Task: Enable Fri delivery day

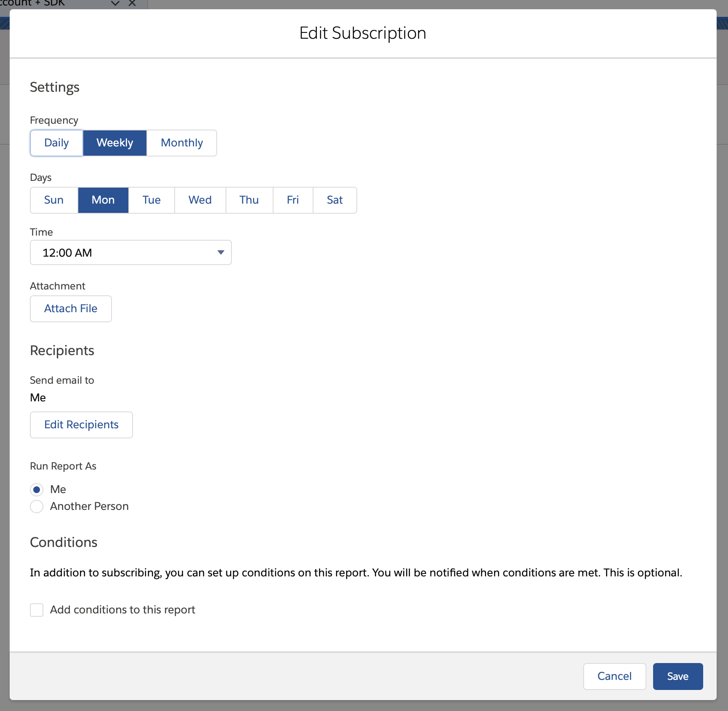Action: [x=293, y=200]
